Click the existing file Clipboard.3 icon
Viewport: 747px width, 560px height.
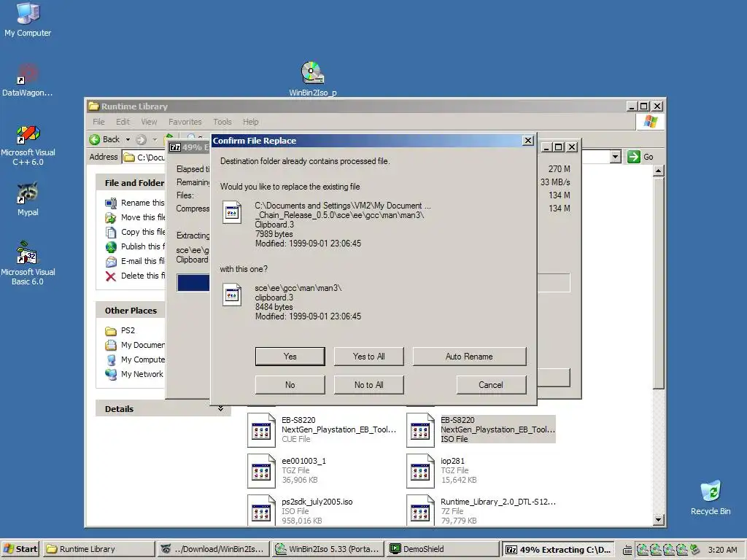point(232,212)
